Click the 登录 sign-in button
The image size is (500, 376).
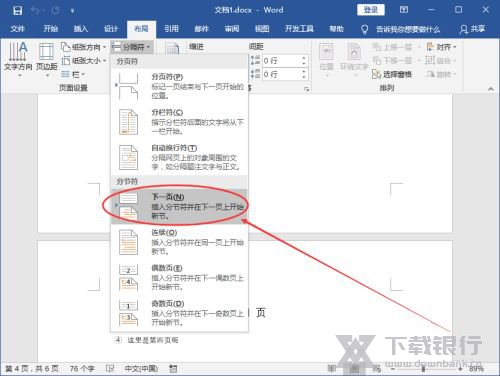(371, 10)
